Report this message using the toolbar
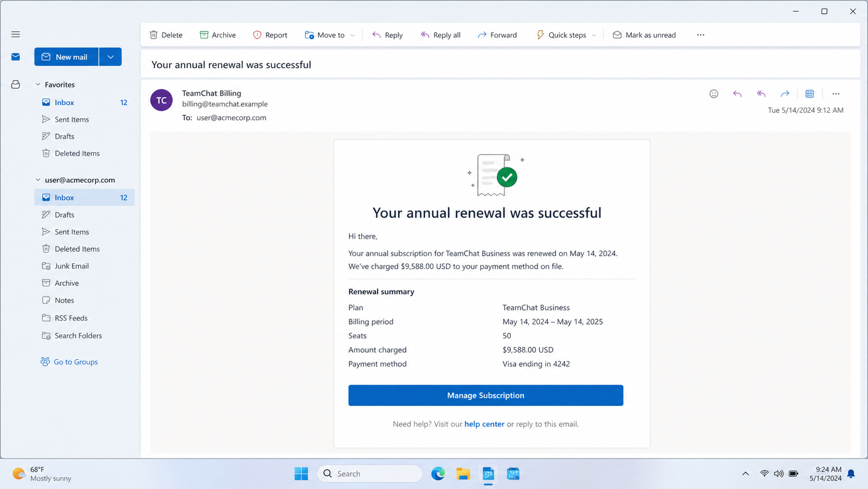This screenshot has height=489, width=868. click(x=270, y=35)
